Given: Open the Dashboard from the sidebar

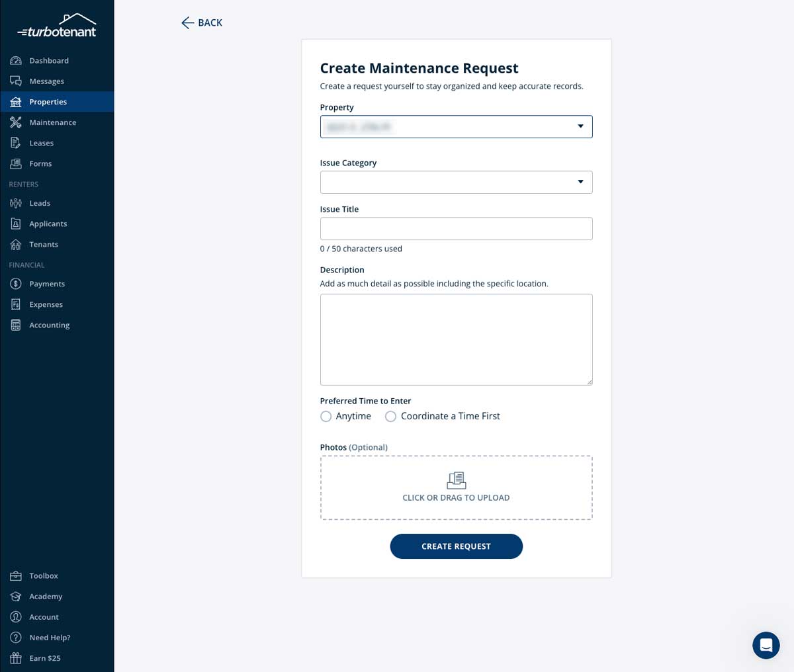Looking at the screenshot, I should [x=49, y=60].
